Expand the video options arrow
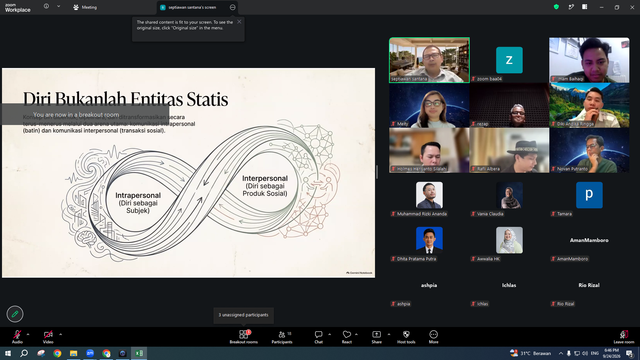The height and width of the screenshot is (360, 640). [60, 334]
